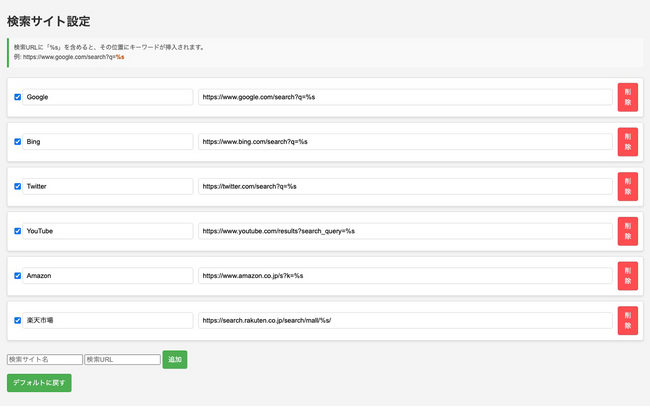Viewport: 650px width, 407px height.
Task: Uncheck the Google search site checkbox
Action: [x=18, y=97]
